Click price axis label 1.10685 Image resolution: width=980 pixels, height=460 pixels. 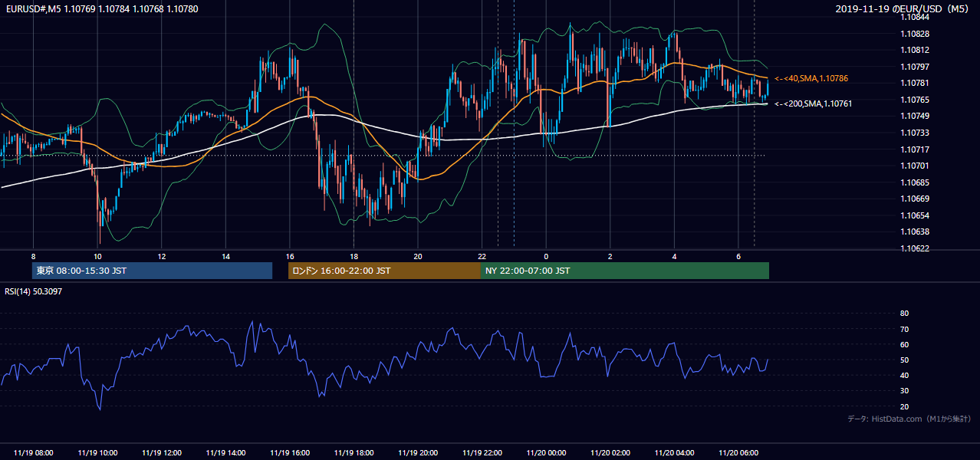coord(916,182)
